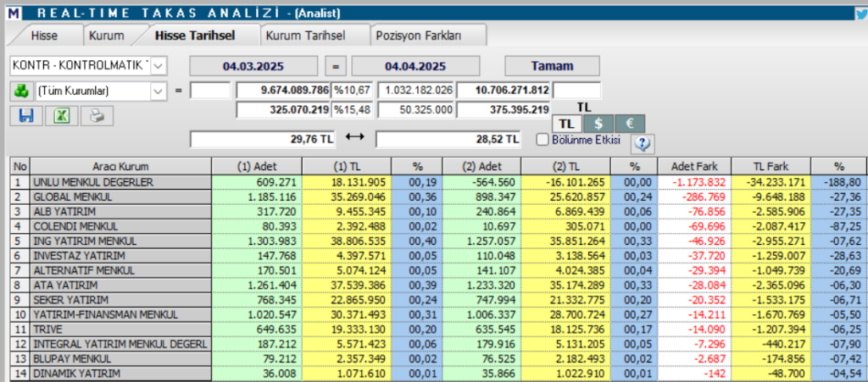Select the INTEGRAL YATIRIM MENKUL DEGERL row
This screenshot has height=382, width=868.
[438, 344]
